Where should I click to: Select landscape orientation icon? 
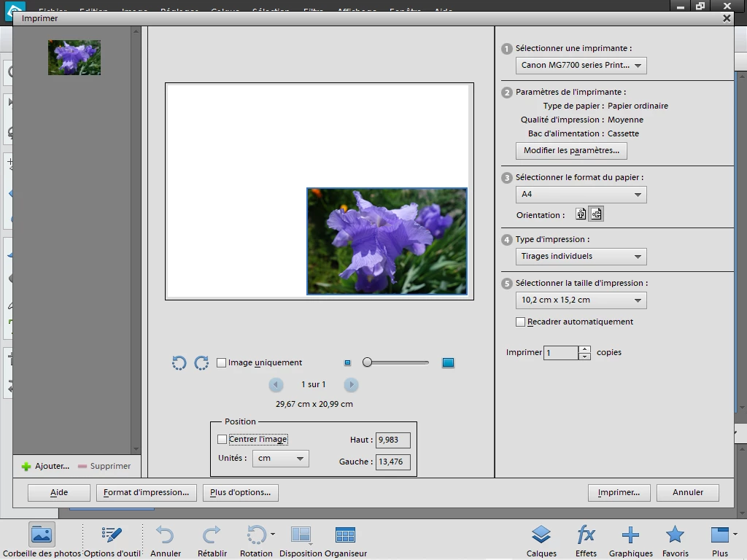tap(596, 214)
